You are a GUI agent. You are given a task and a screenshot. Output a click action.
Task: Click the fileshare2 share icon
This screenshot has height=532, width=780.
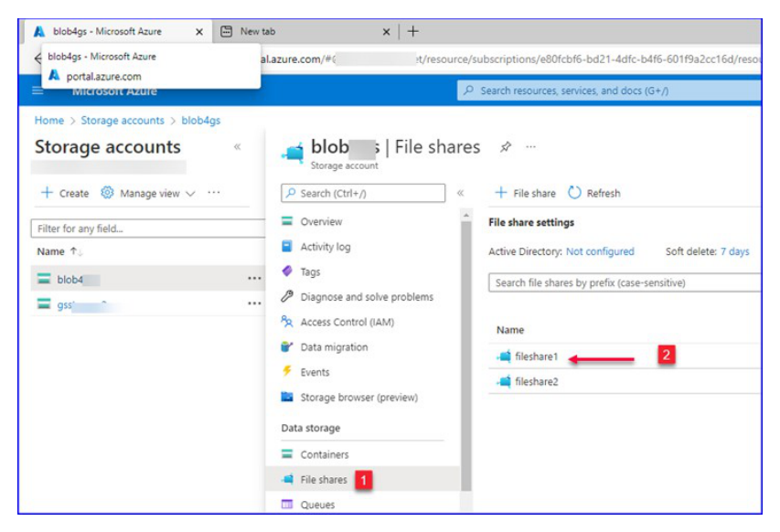point(504,381)
